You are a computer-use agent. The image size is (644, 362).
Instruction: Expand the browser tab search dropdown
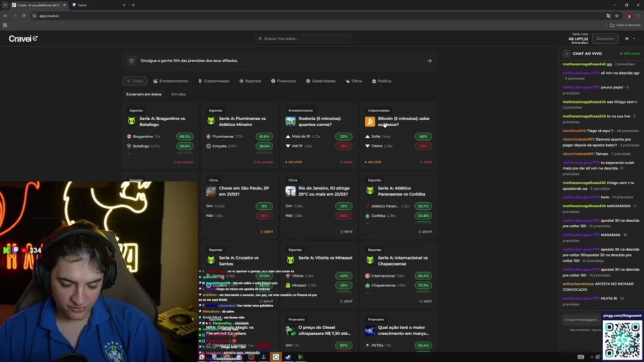tap(5, 5)
